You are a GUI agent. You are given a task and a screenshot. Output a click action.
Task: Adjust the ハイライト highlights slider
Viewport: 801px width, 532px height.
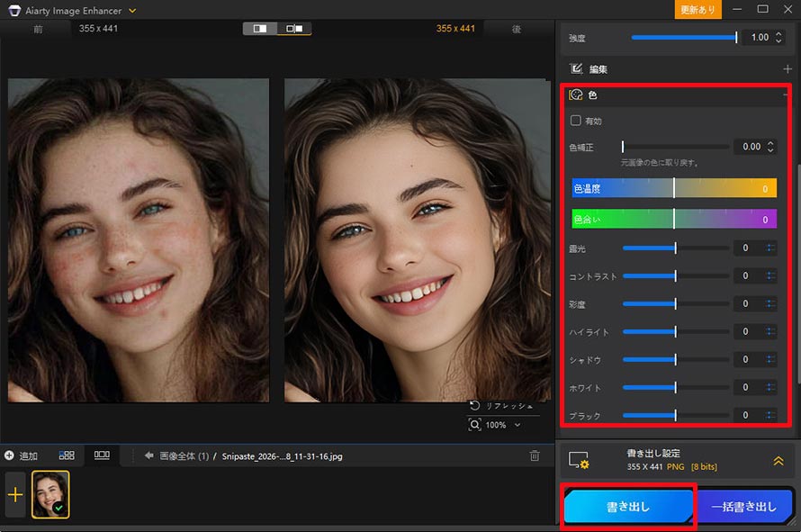(675, 331)
